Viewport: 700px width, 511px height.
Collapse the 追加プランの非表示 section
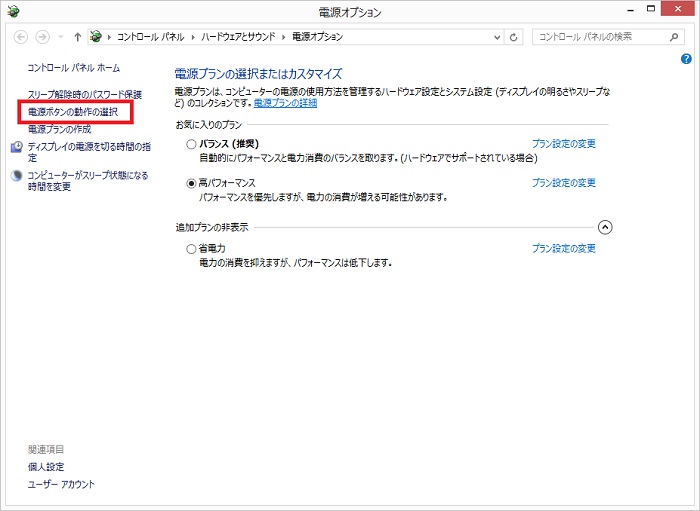tap(604, 227)
